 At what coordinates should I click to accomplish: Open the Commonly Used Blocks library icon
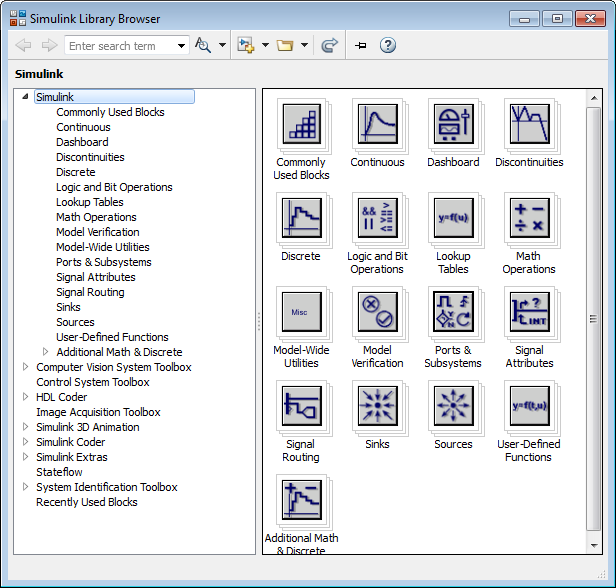[302, 124]
